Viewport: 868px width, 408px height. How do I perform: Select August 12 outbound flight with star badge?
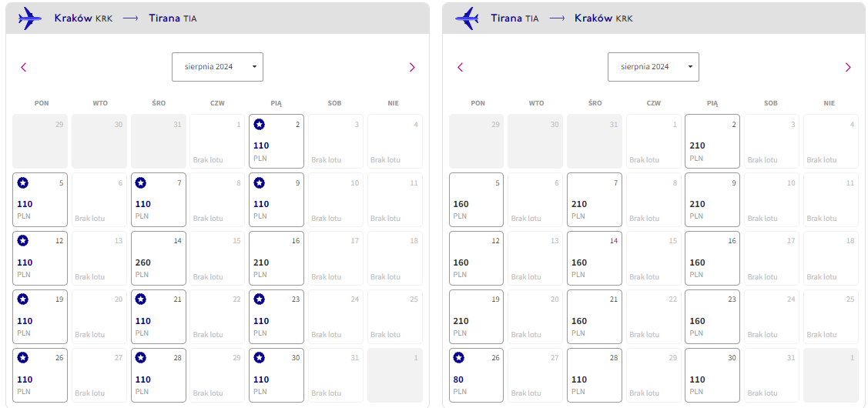point(40,258)
